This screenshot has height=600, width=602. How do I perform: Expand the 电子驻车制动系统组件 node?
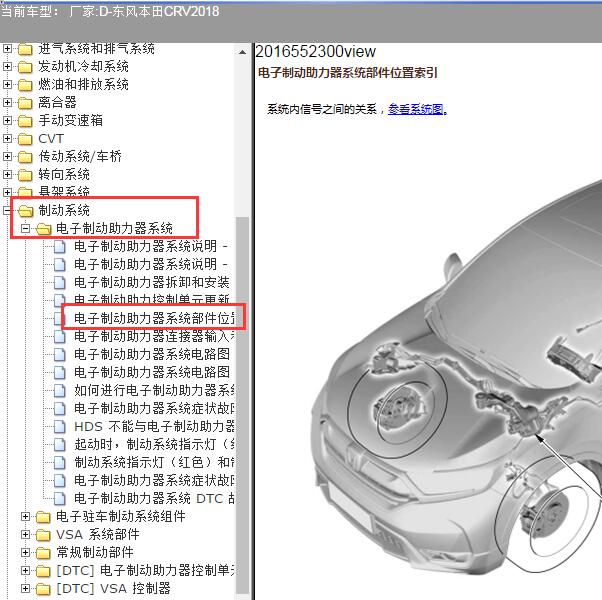pyautogui.click(x=26, y=516)
